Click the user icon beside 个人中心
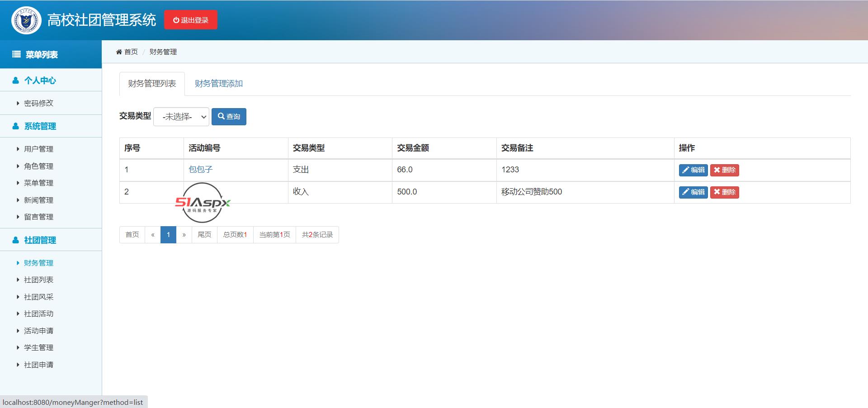868x408 pixels. point(16,81)
